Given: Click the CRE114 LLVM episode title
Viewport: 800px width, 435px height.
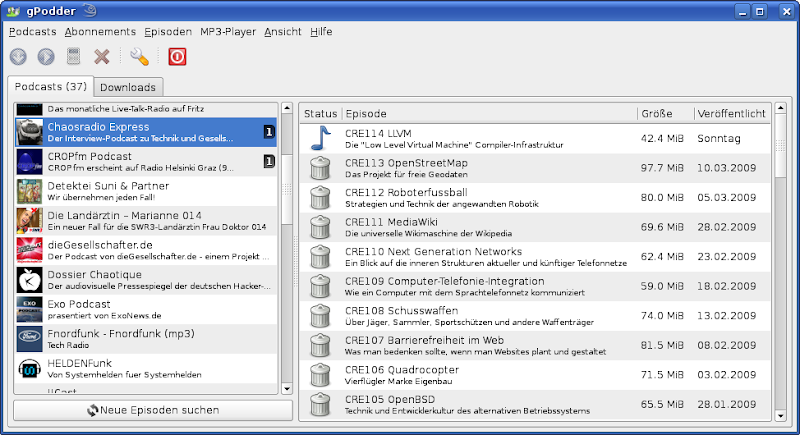Looking at the screenshot, I should click(x=378, y=134).
